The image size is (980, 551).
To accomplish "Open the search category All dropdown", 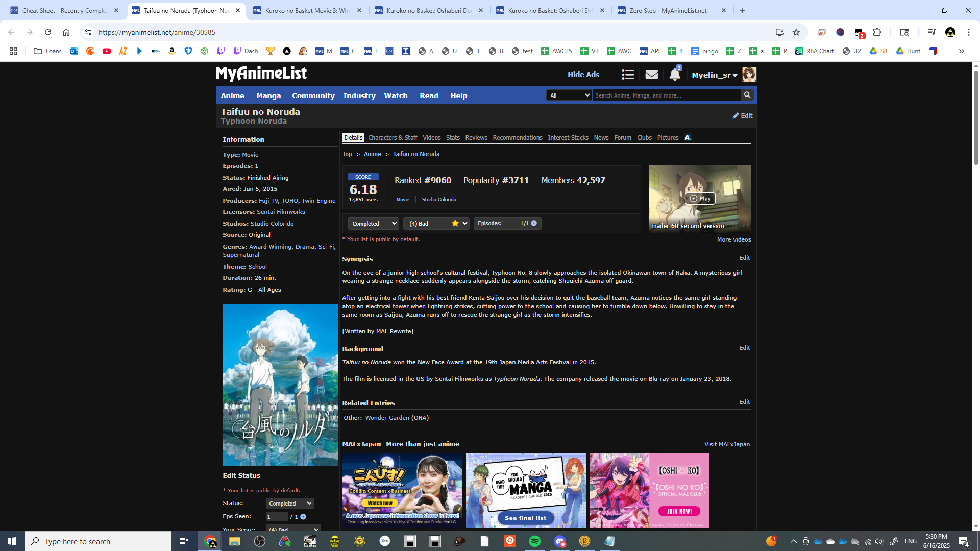I will click(x=569, y=95).
